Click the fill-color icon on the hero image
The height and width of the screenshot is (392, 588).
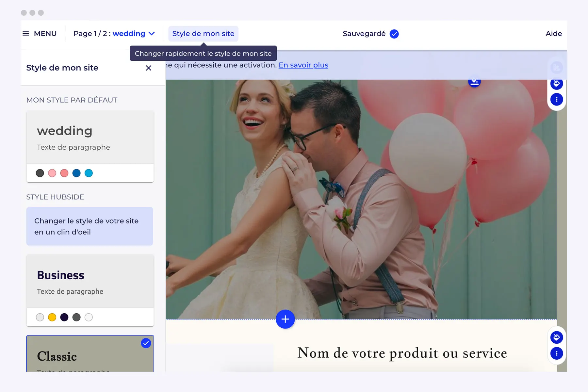(474, 82)
